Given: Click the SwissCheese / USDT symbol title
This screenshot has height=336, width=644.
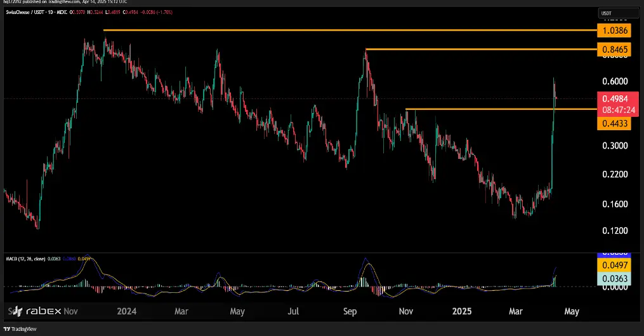Looking at the screenshot, I should point(25,12).
